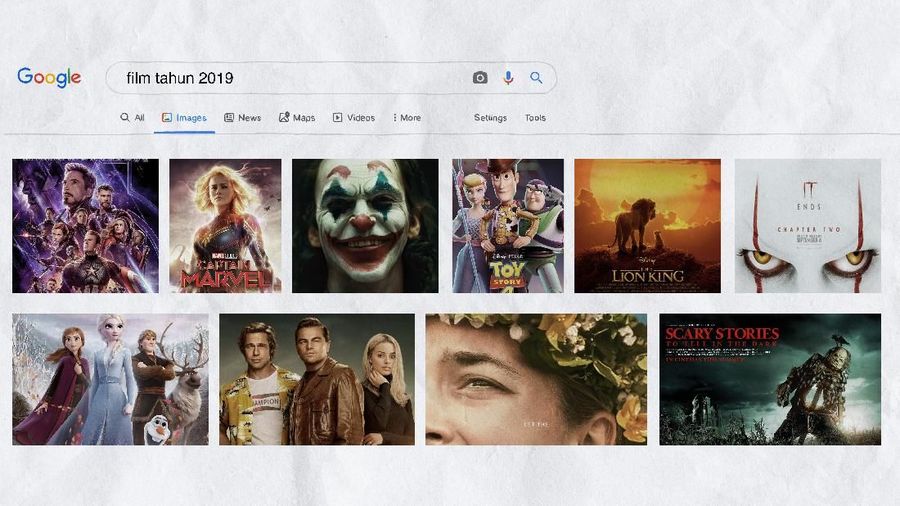
Task: Open the Lion King poster thumbnail
Action: 647,226
